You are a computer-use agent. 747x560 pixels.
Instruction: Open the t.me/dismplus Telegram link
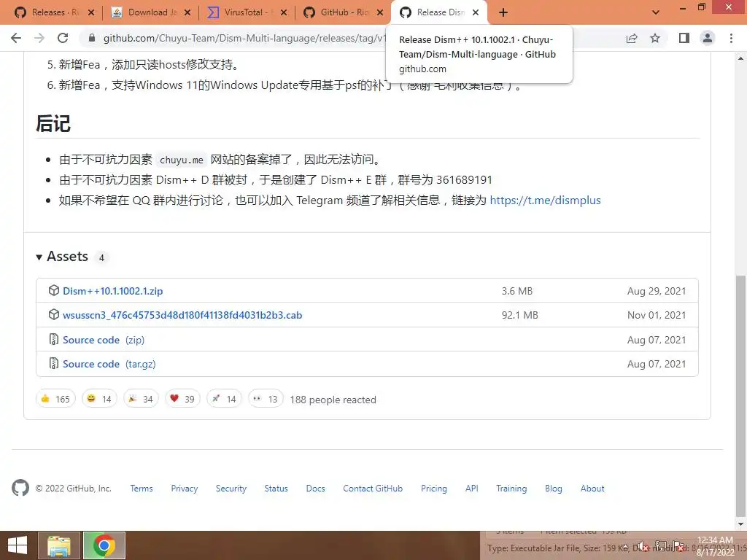tap(545, 201)
